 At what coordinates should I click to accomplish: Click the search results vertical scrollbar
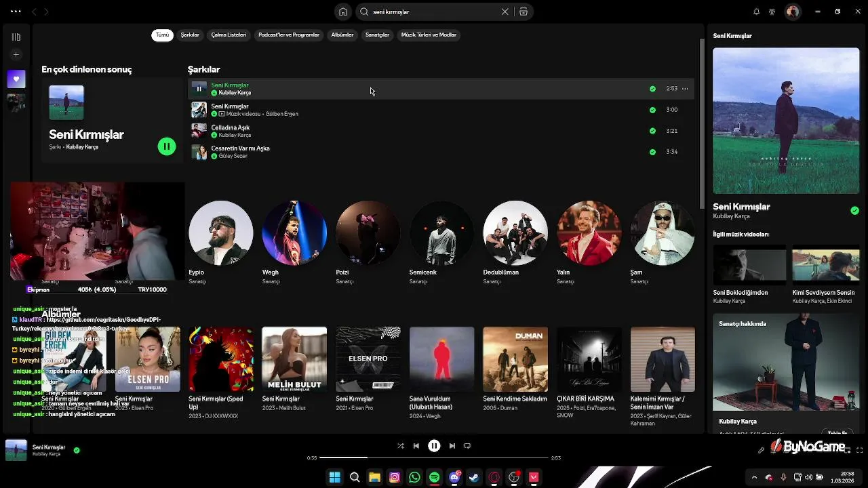pyautogui.click(x=701, y=123)
